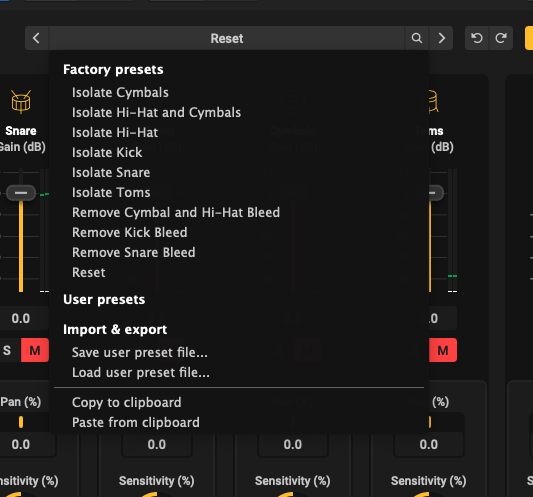Click the Snare gain value field
Screen dimensions: 533x497
[21, 319]
